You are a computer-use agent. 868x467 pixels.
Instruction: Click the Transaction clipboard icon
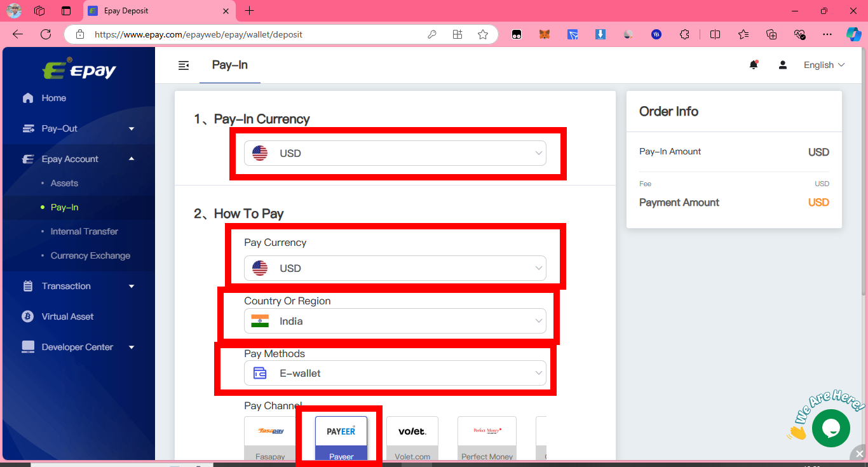point(27,286)
